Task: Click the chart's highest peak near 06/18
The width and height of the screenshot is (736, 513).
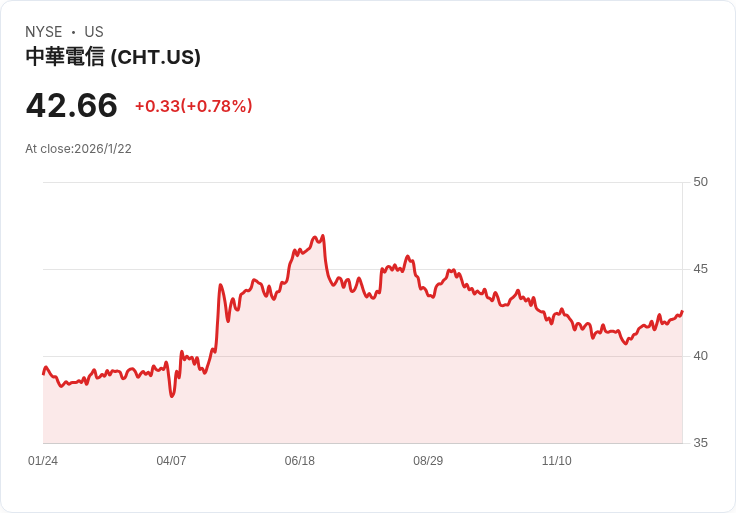Action: click(x=322, y=236)
